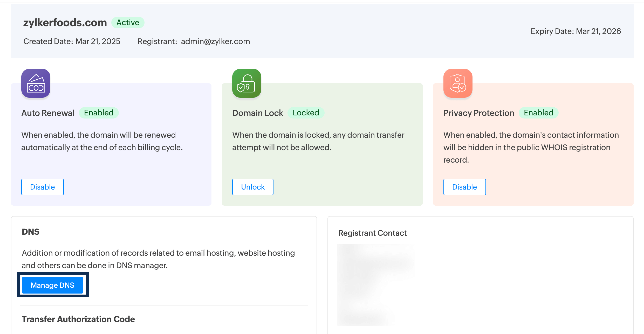Click the Enabled badge beside Auto Renewal
The height and width of the screenshot is (334, 644).
pos(99,113)
